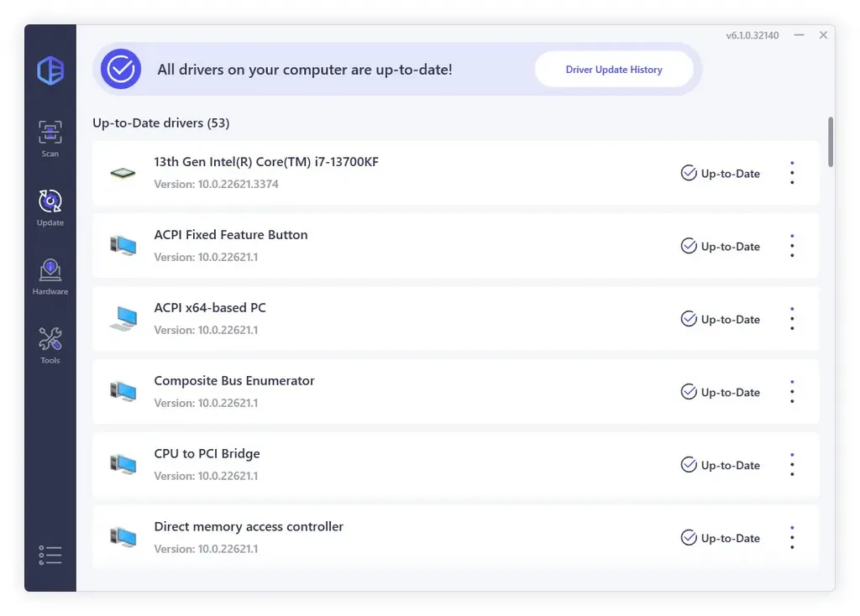The width and height of the screenshot is (860, 616).
Task: Select the CPU to PCI Bridge entry
Action: tap(456, 464)
